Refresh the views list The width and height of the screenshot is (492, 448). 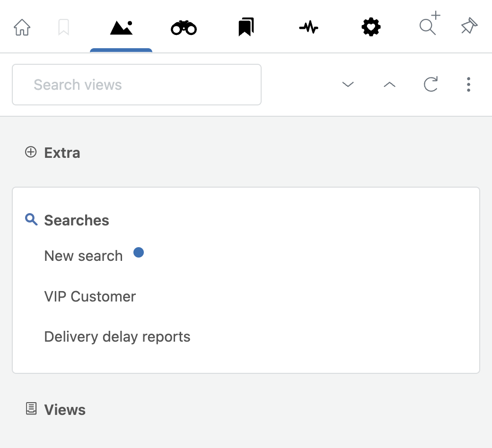(x=430, y=85)
